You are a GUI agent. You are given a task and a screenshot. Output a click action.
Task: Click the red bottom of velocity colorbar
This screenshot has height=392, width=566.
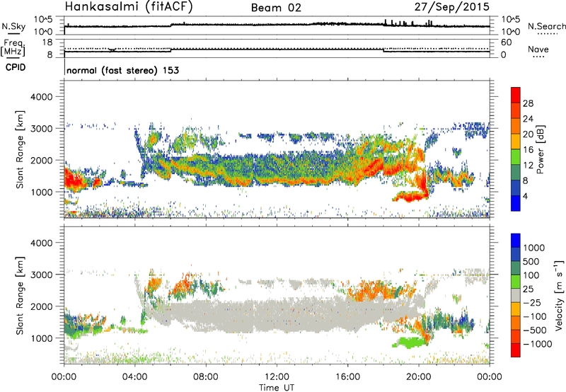pyautogui.click(x=516, y=350)
